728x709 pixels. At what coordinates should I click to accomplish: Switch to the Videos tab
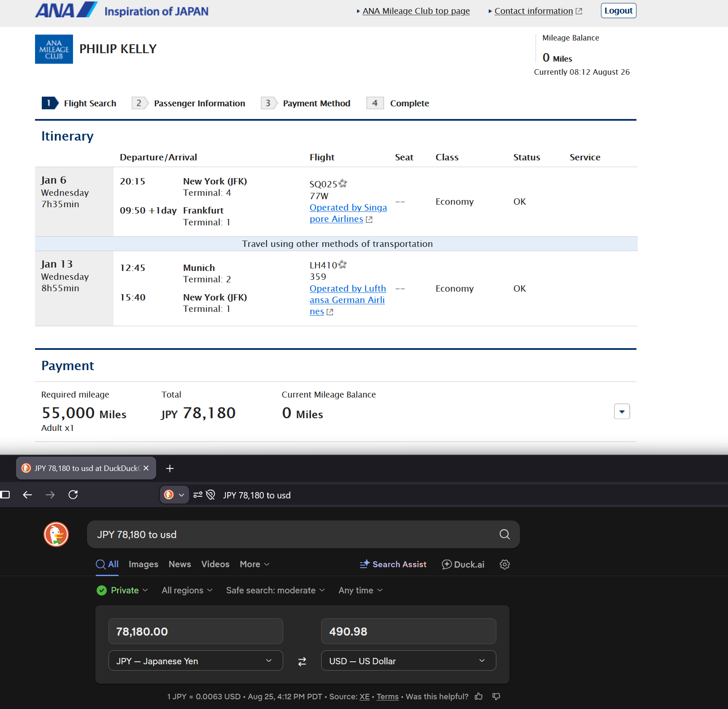(215, 564)
